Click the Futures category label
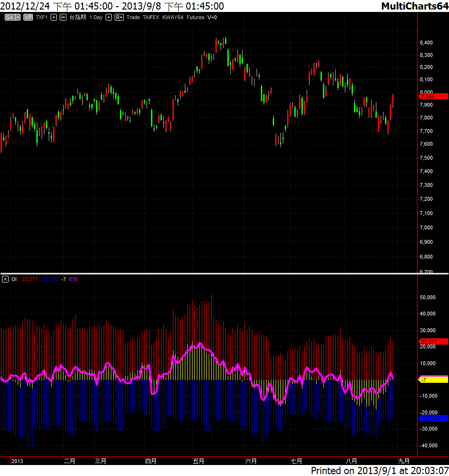 point(195,17)
